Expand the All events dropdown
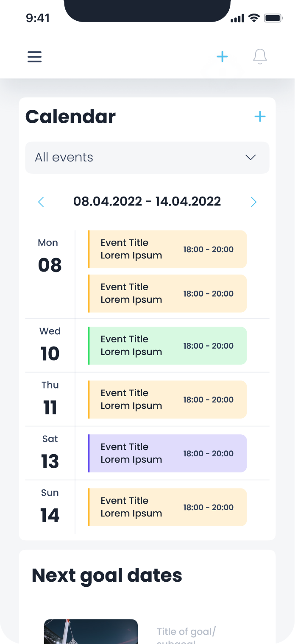The image size is (295, 644). tap(147, 158)
